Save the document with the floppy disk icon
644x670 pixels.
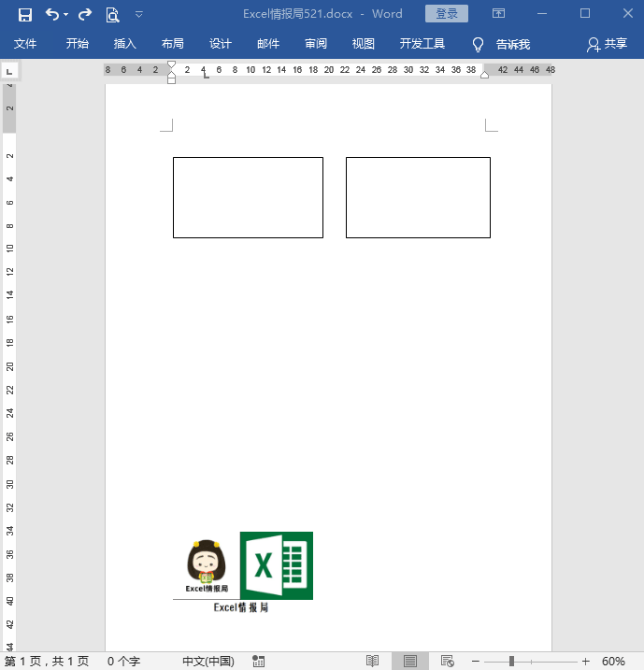pos(25,15)
